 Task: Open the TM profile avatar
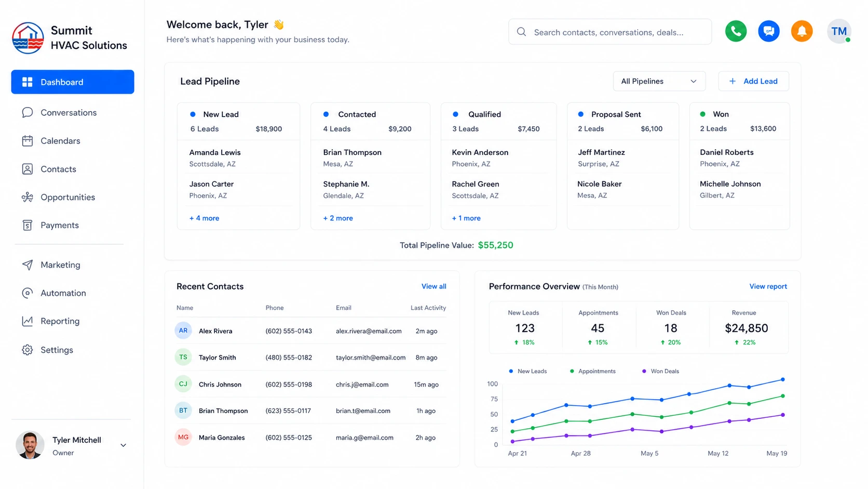[839, 32]
